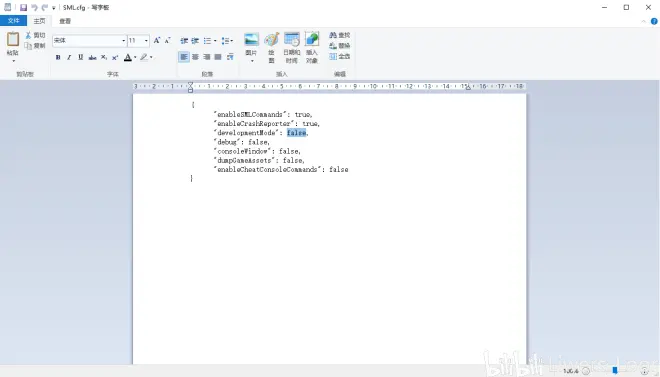Viewport: 660px width, 377px height.
Task: Click the Paste clipboard icon
Action: (x=13, y=39)
